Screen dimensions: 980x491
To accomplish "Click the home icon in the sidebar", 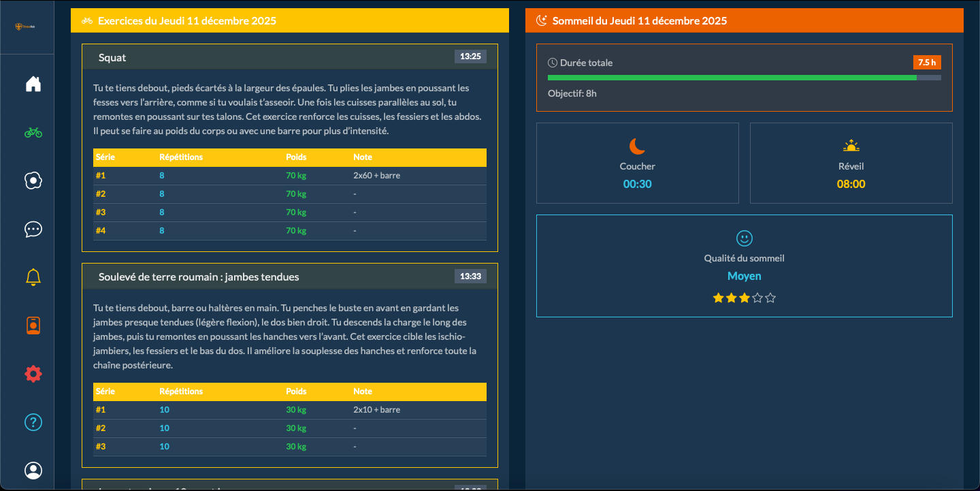I will (x=33, y=84).
